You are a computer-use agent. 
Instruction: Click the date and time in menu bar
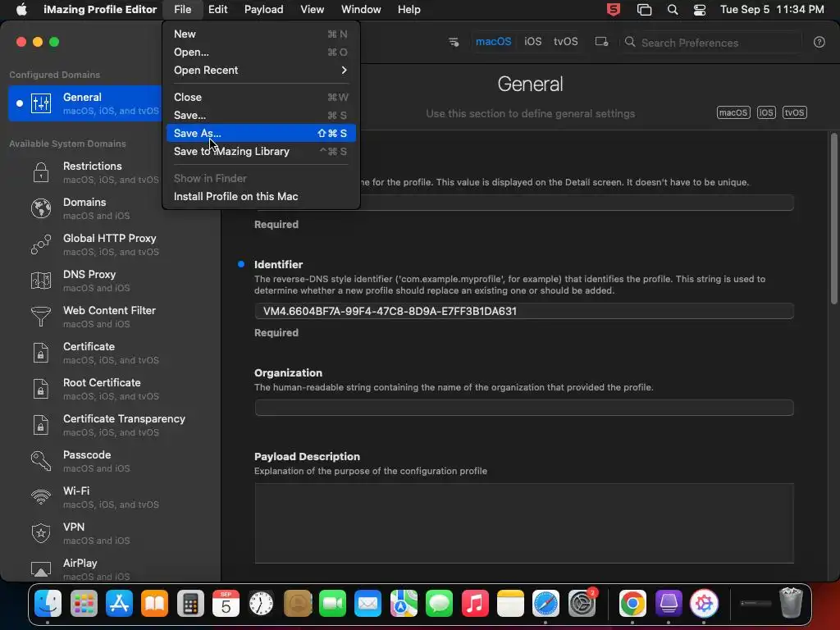tap(772, 10)
